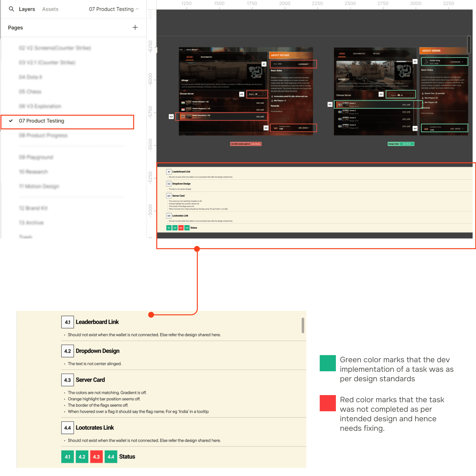Click the canvas vertical scrollbar at top right
Viewport: 476px width, 476px height.
tap(469, 44)
